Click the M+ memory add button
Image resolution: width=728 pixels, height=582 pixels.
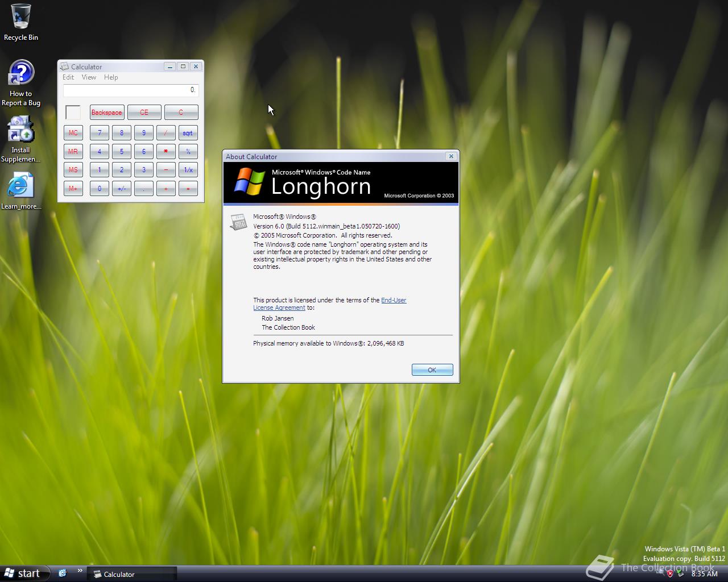click(73, 189)
